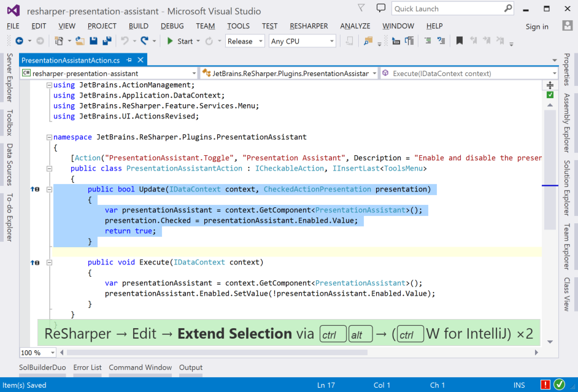The width and height of the screenshot is (578, 392).
Task: Click the greyed Navigate Forward arrow icon
Action: click(x=40, y=41)
